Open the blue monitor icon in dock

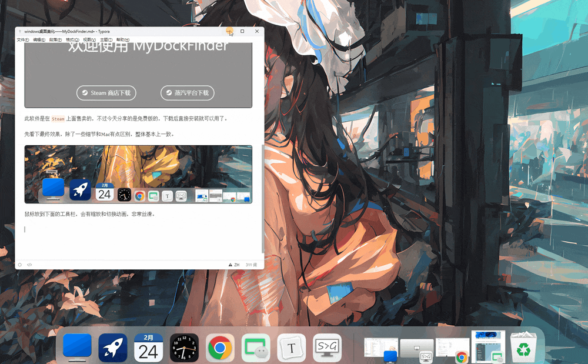point(77,348)
